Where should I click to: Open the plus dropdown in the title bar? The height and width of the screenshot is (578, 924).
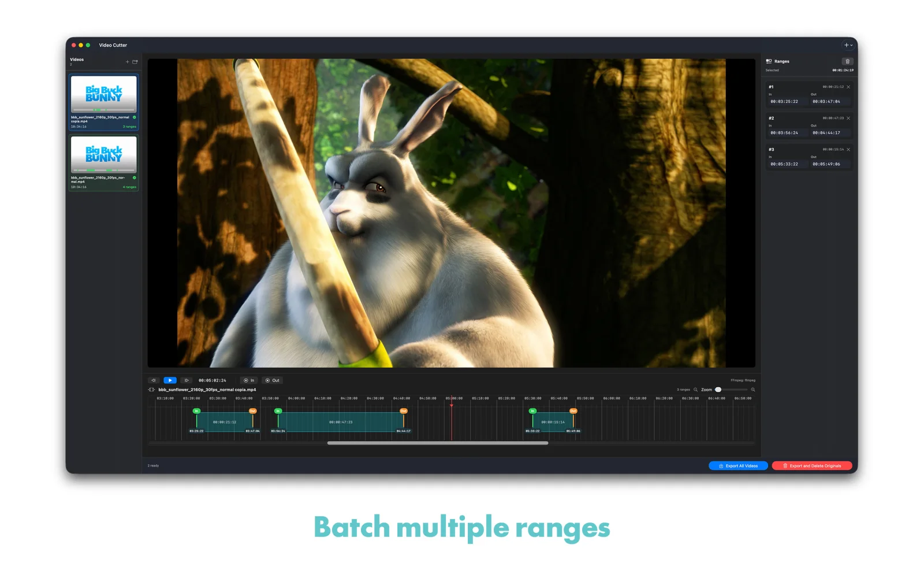pos(848,45)
